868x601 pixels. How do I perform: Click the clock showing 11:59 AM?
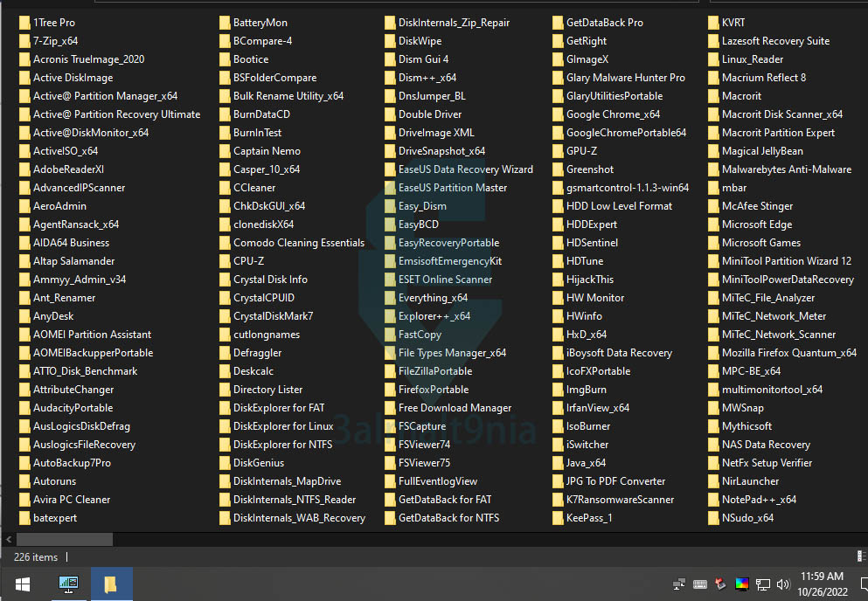(822, 577)
